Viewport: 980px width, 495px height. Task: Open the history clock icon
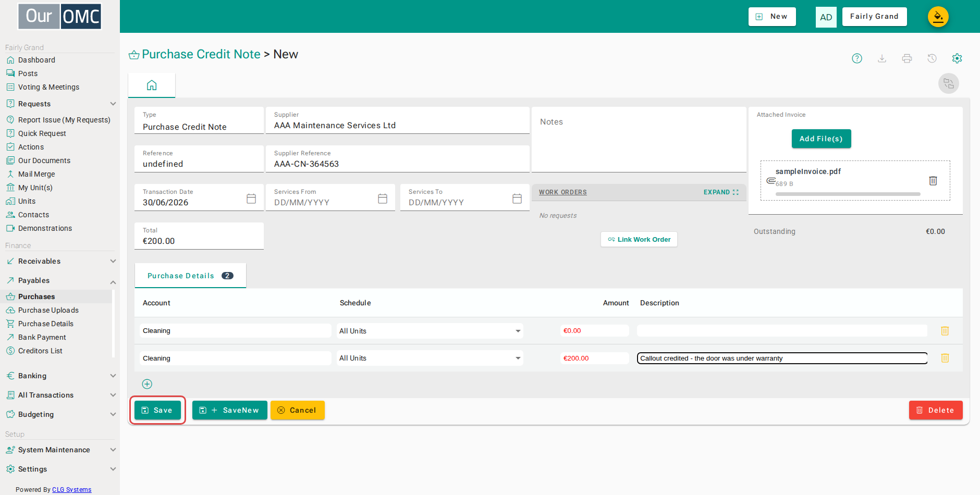932,58
